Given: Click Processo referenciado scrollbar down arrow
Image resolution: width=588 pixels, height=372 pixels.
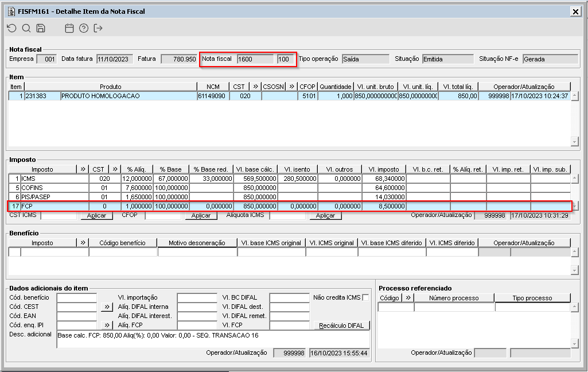Looking at the screenshot, I should click(574, 343).
